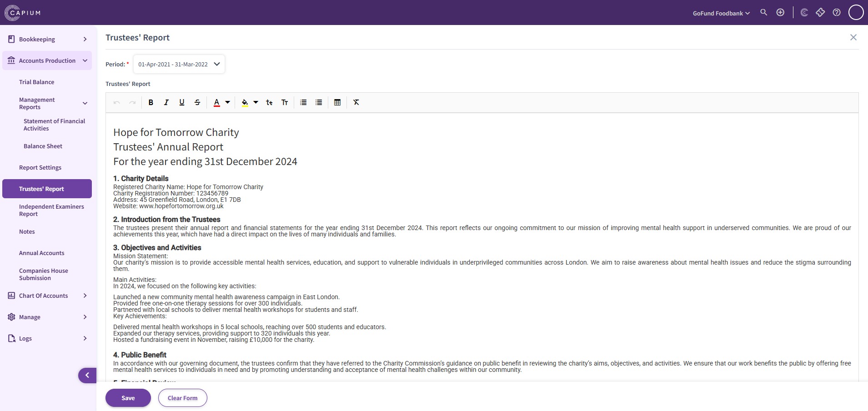Open the Notes page
This screenshot has width=868, height=411.
[27, 231]
